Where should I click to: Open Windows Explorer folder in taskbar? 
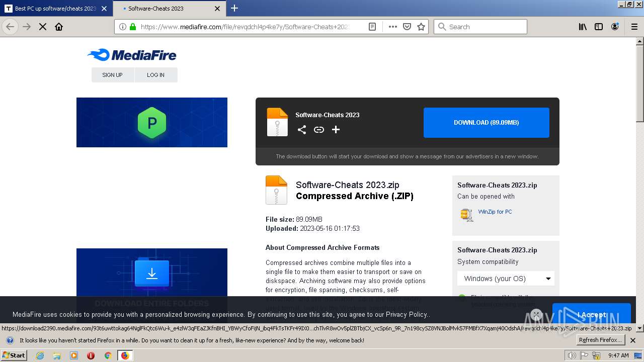tap(57, 355)
